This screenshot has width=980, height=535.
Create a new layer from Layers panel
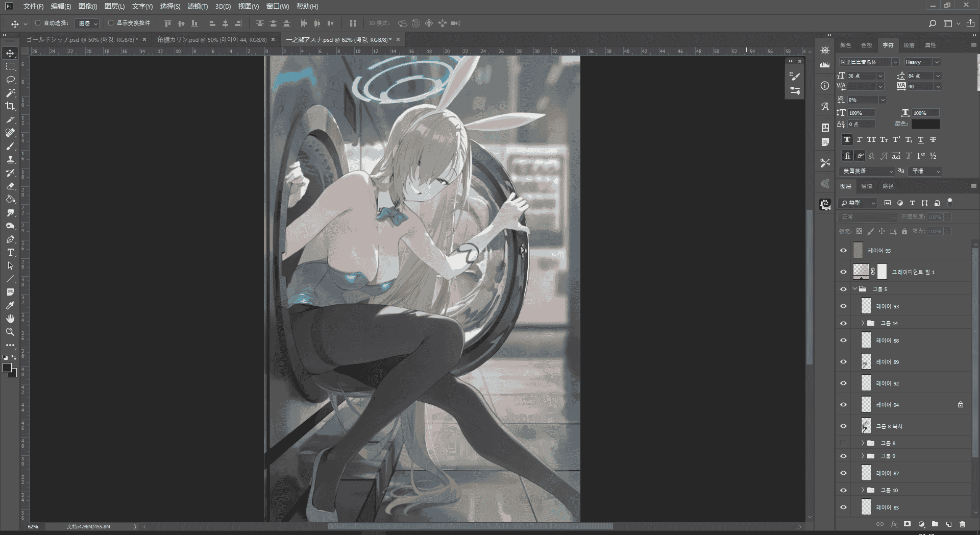point(949,524)
